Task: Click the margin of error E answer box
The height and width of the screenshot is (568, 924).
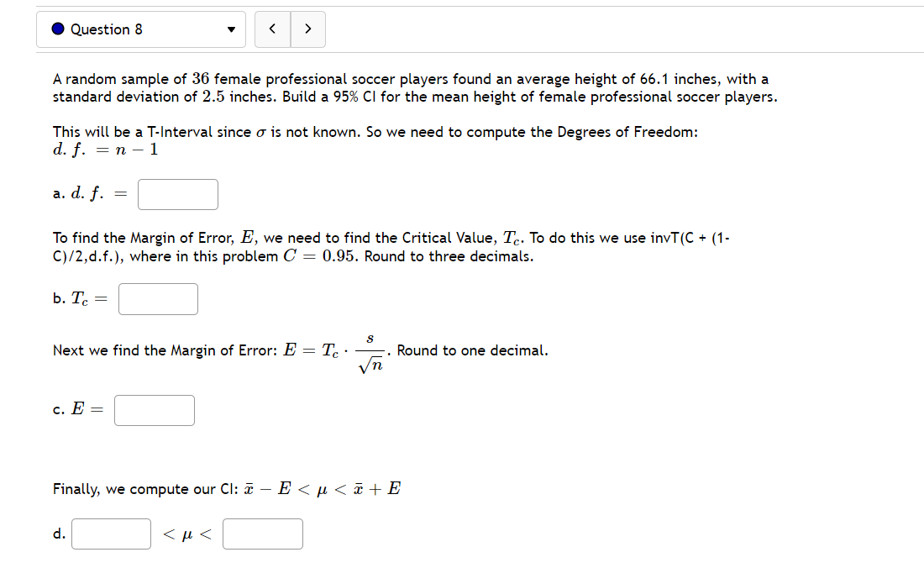Action: click(x=155, y=410)
